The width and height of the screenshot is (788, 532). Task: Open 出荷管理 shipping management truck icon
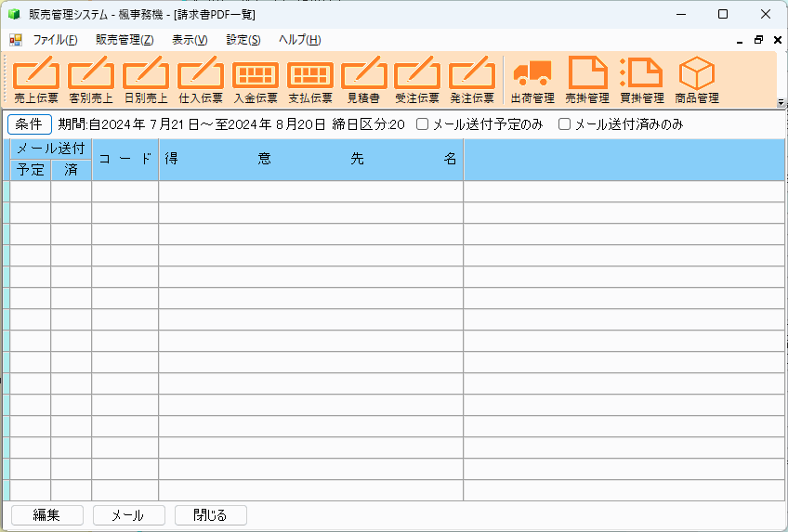532,80
